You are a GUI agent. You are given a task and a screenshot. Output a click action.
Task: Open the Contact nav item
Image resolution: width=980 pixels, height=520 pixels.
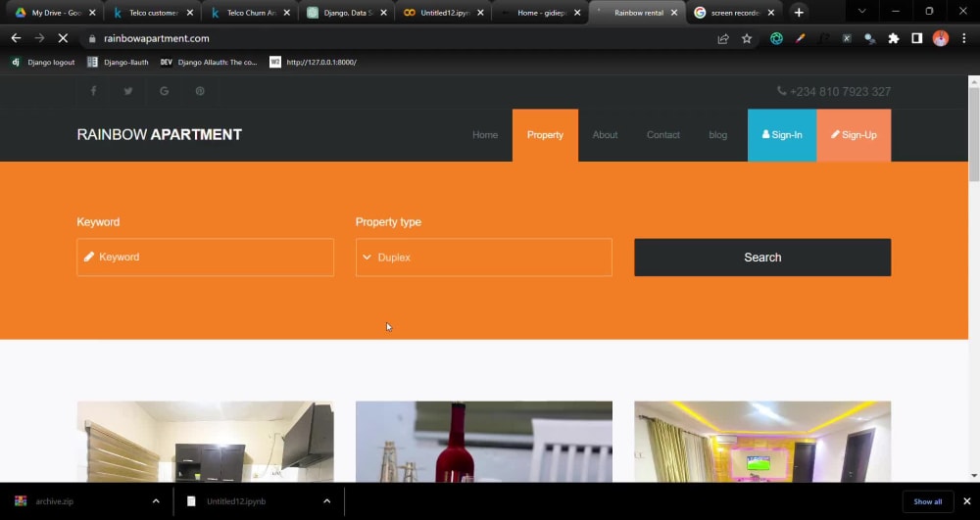[x=663, y=135]
